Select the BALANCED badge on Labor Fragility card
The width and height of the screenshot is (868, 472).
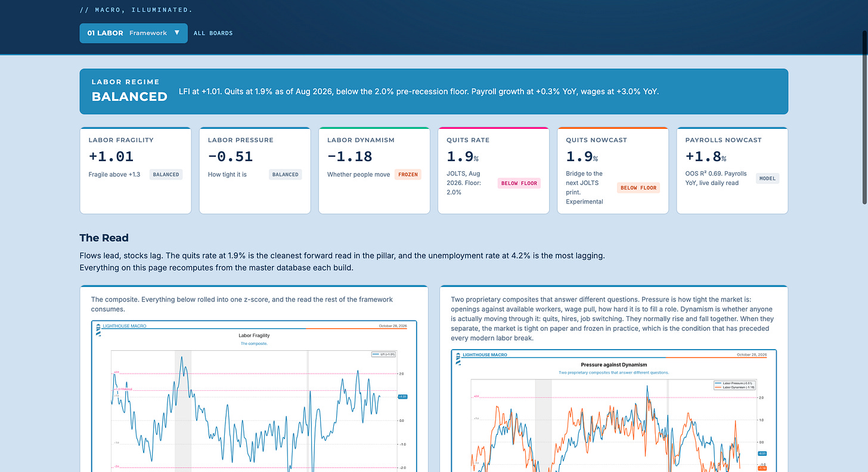[166, 174]
